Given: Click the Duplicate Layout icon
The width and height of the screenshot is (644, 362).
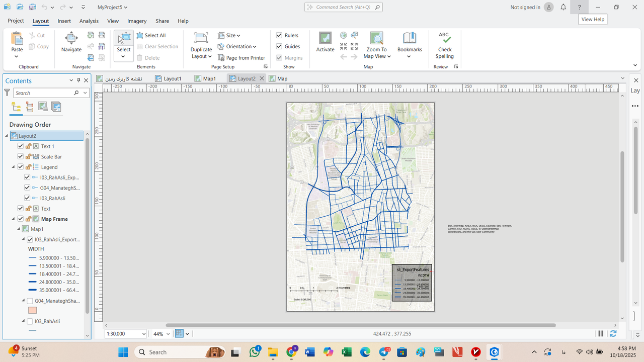Looking at the screenshot, I should click(x=201, y=39).
